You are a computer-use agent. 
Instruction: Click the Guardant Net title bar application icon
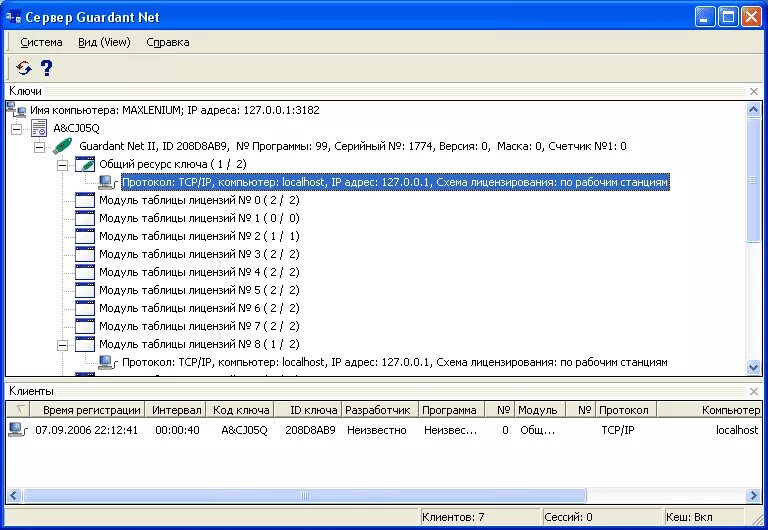[x=13, y=18]
